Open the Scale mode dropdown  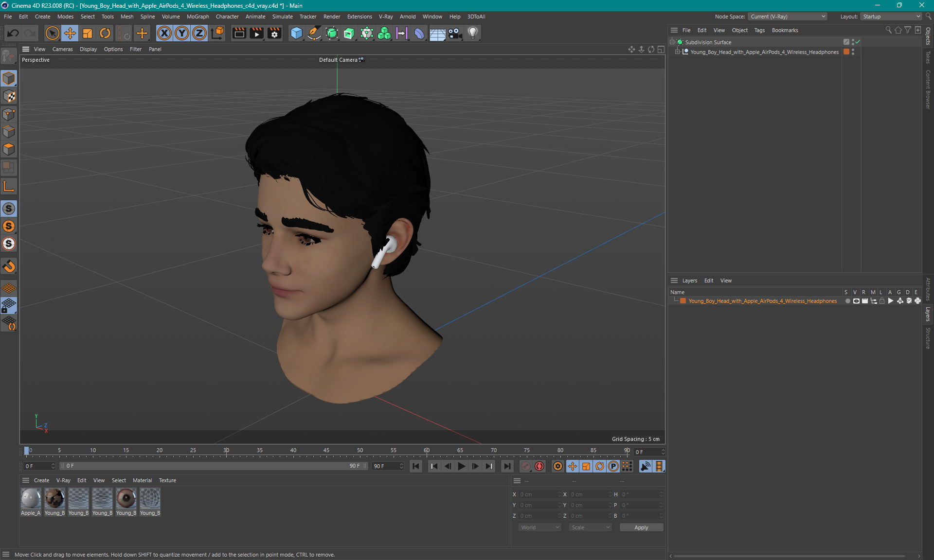[590, 527]
